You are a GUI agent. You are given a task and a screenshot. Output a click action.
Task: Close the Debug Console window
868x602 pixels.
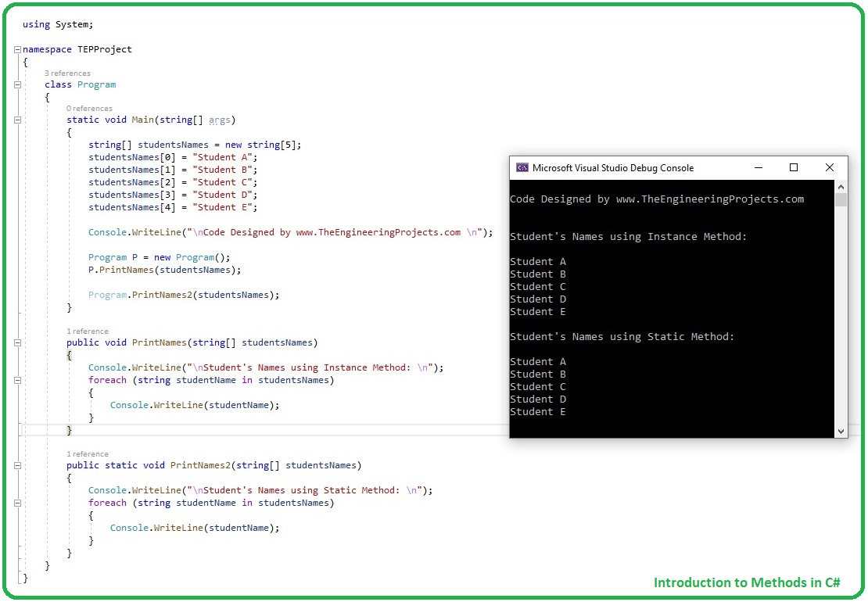tap(829, 167)
